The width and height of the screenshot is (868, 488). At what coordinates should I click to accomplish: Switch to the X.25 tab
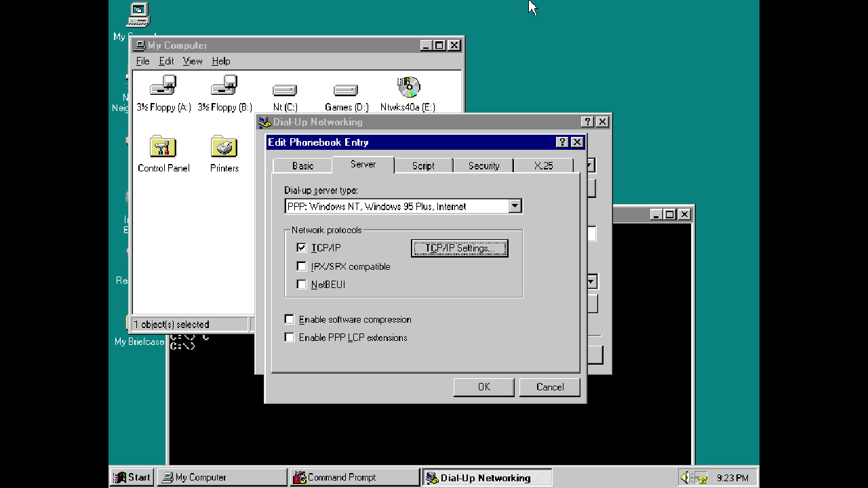point(543,165)
